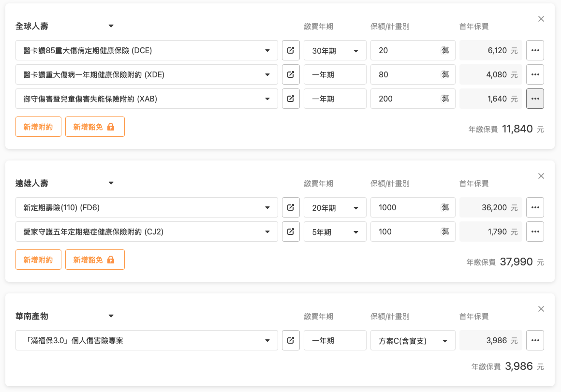Viewport: 561px width, 392px height.
Task: Open the 方案C(含實支) plan dropdown
Action: point(413,341)
